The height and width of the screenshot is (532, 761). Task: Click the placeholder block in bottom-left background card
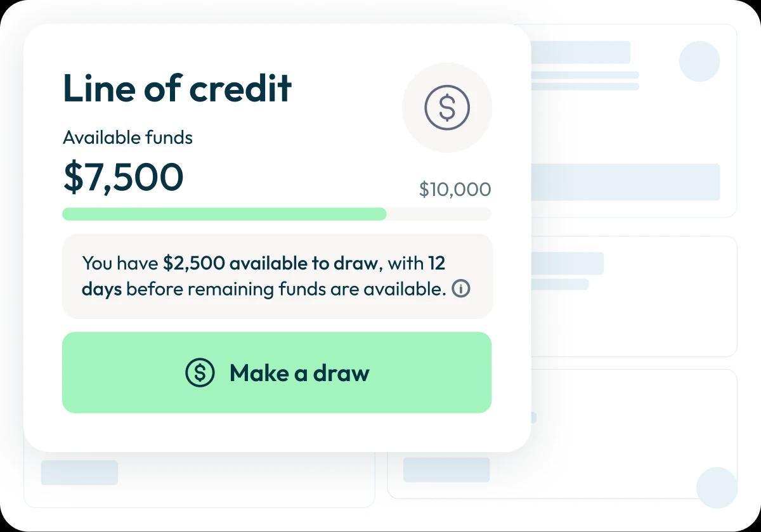coord(79,472)
